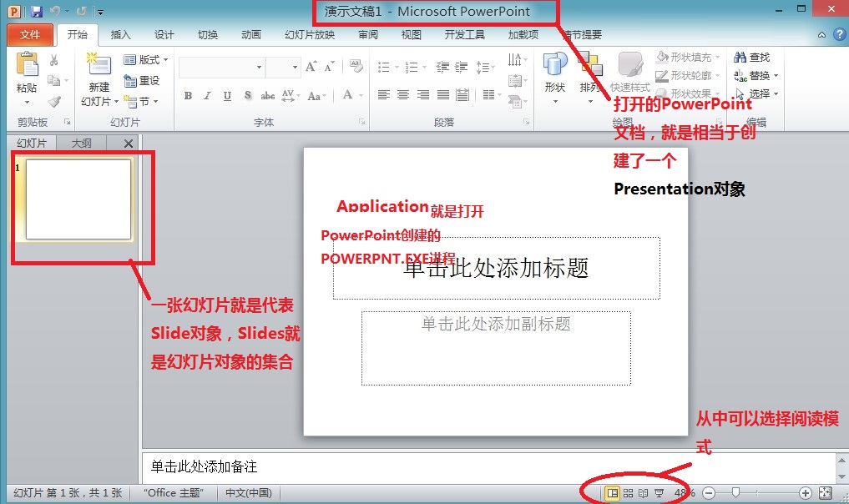Open the Layout (版式) dropdown
Viewport: 849px width, 504px height.
pyautogui.click(x=145, y=59)
